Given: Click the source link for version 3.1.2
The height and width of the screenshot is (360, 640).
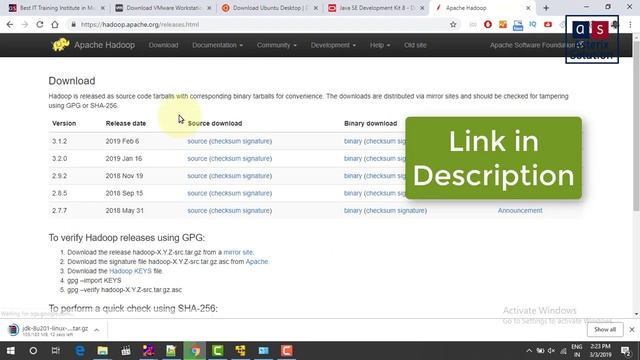Looking at the screenshot, I should coord(197,141).
